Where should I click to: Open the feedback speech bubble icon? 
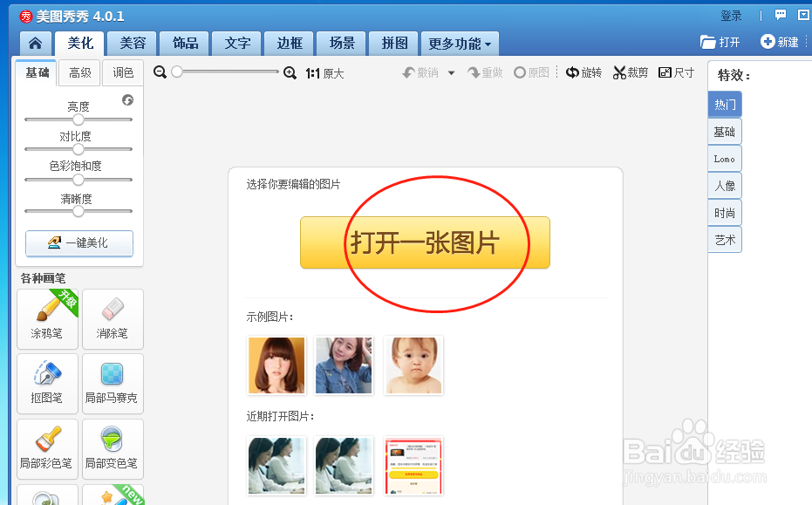pos(781,15)
